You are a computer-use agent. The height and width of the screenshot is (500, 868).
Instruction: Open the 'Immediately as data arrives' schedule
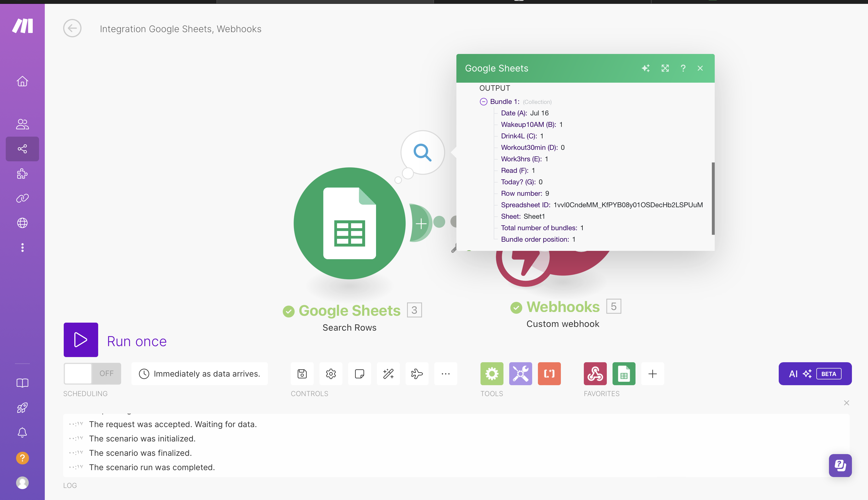click(x=199, y=374)
